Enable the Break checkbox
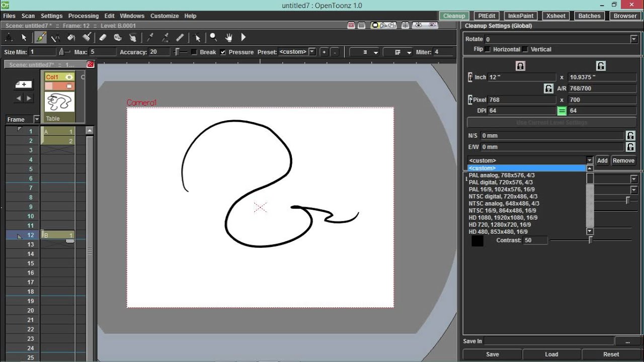This screenshot has width=644, height=362. coord(194,52)
